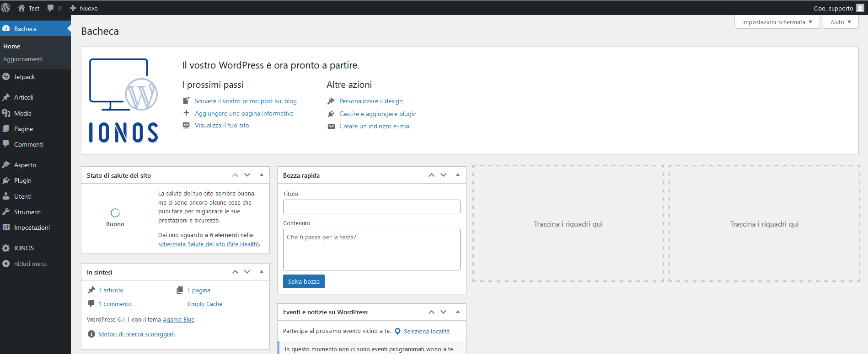
Task: Click Personalizzare il design link
Action: tap(371, 101)
